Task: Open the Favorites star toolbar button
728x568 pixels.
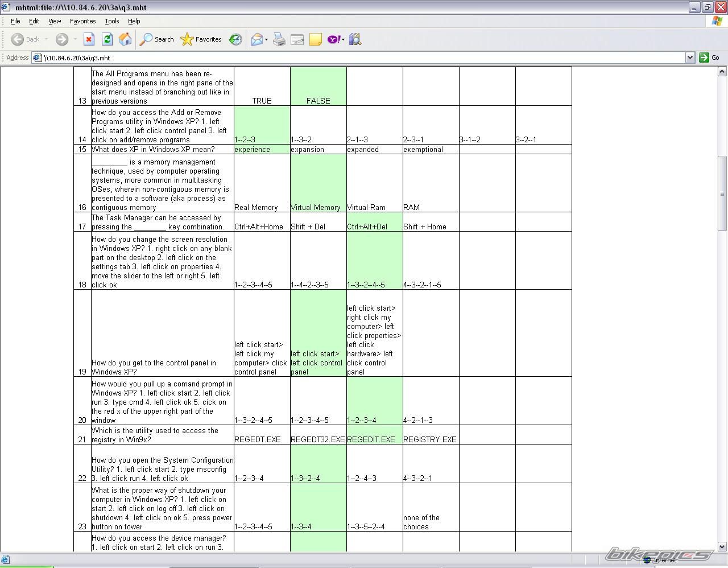Action: [201, 39]
